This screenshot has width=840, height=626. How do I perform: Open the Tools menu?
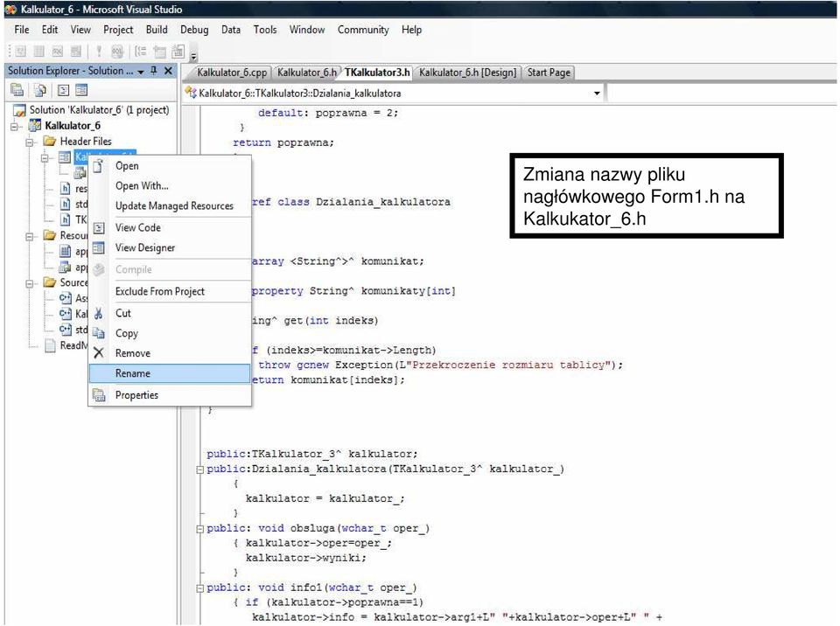pos(265,30)
